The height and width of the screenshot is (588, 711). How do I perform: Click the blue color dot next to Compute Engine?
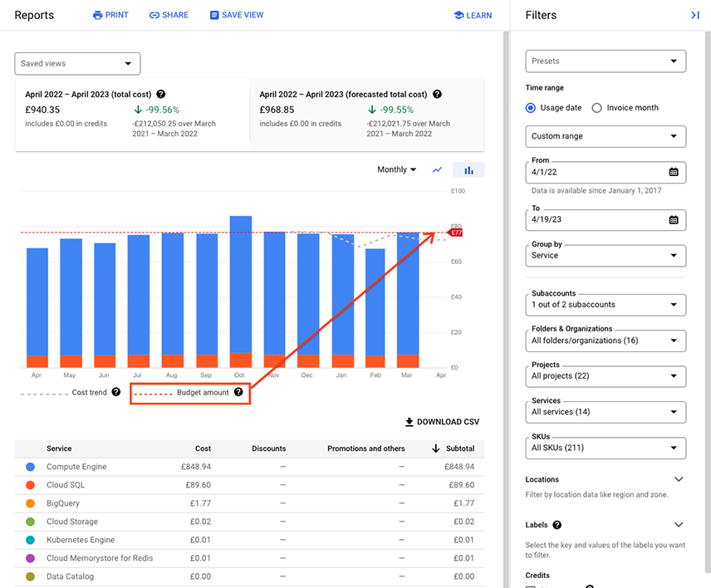[32, 467]
